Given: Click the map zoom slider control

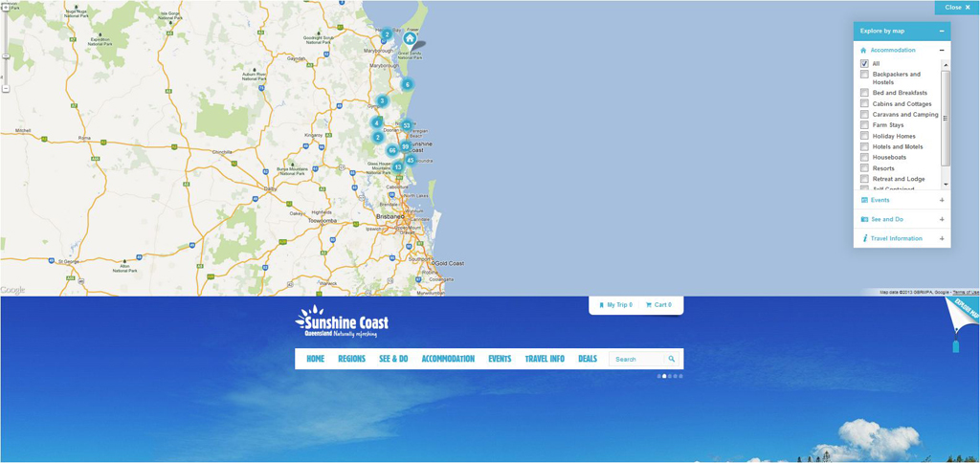Looking at the screenshot, I should (6, 55).
